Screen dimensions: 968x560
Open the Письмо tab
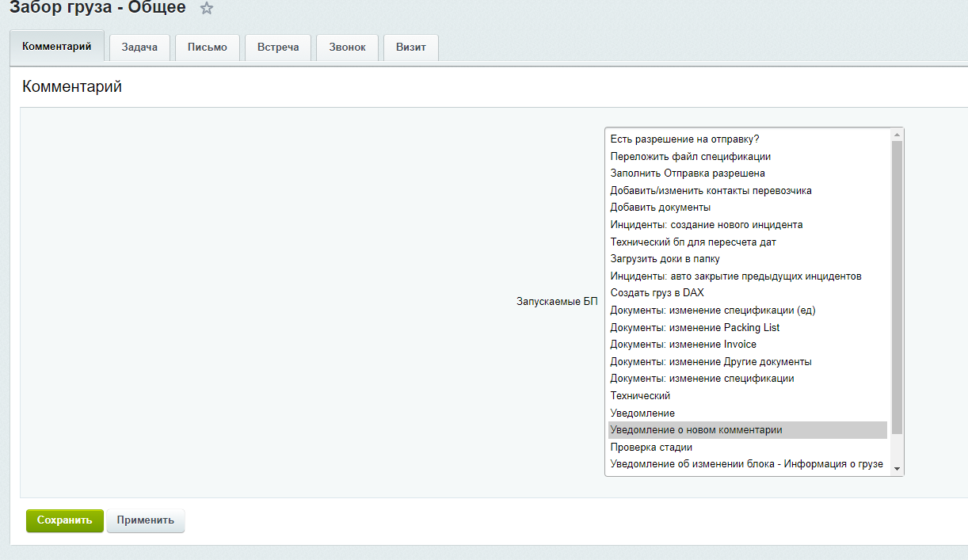(x=208, y=48)
